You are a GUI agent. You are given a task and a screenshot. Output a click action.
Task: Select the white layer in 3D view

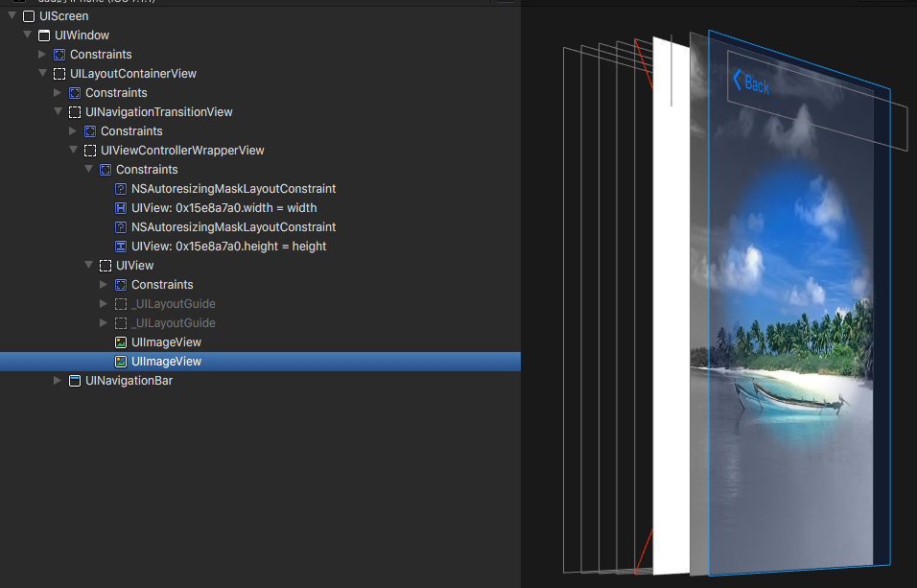[670, 307]
